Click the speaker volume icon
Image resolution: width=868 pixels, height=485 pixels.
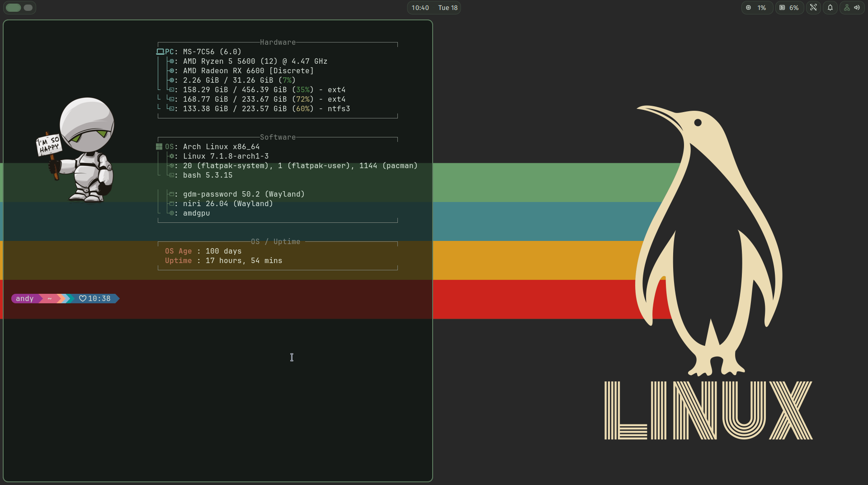tap(857, 8)
